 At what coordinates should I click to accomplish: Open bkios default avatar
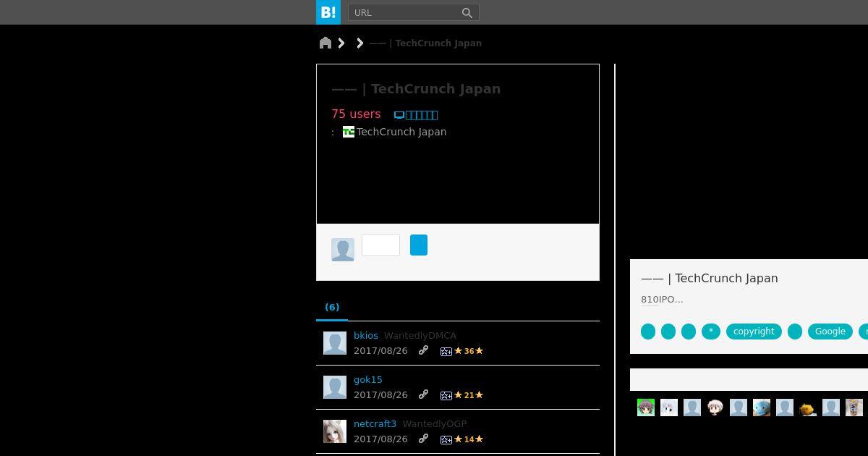335,343
